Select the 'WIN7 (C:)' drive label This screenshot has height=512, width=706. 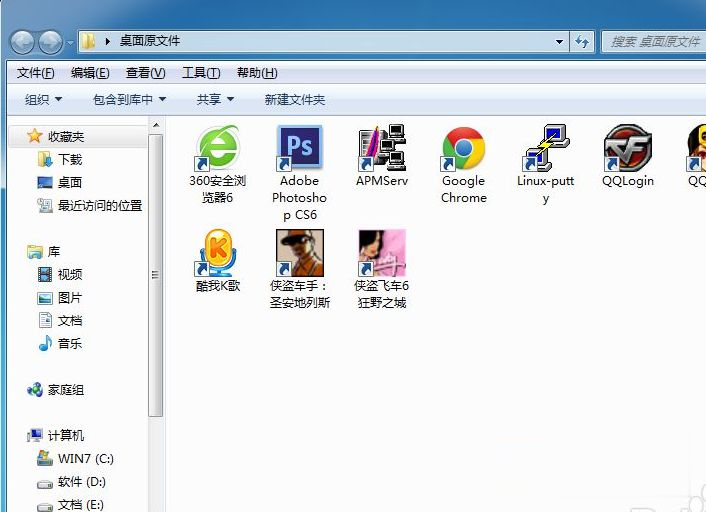86,459
